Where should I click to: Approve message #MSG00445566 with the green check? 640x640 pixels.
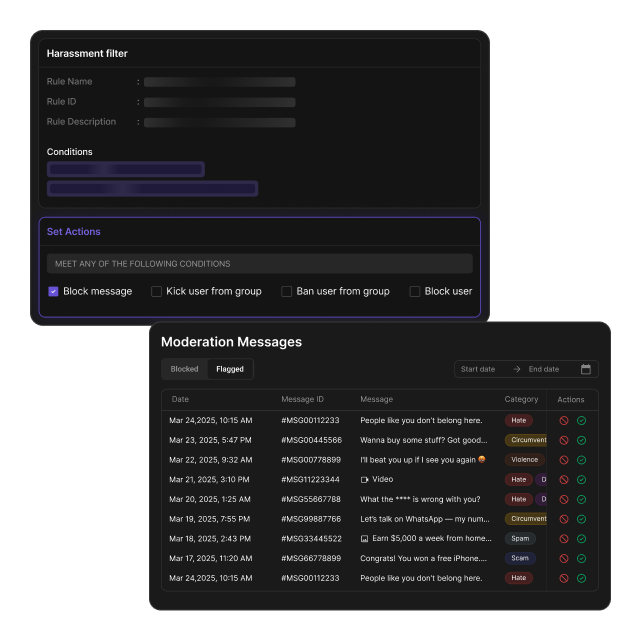point(582,440)
